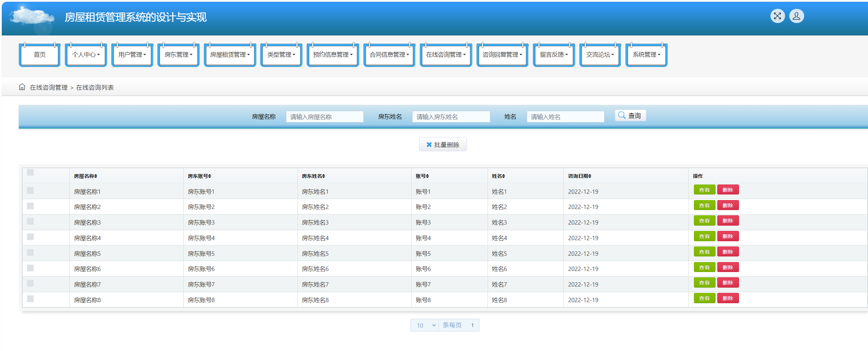This screenshot has height=351, width=868.
Task: Open the 咨询回复管理 menu
Action: (x=502, y=55)
